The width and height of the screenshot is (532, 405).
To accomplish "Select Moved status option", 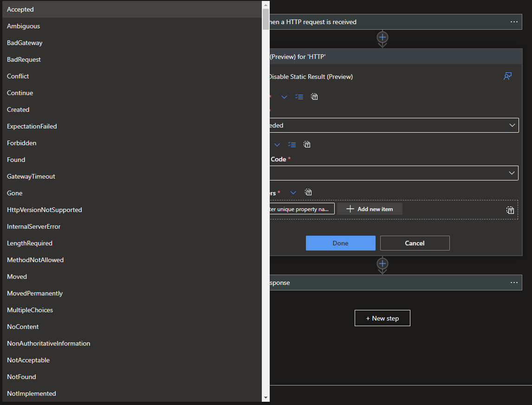I will pyautogui.click(x=132, y=276).
